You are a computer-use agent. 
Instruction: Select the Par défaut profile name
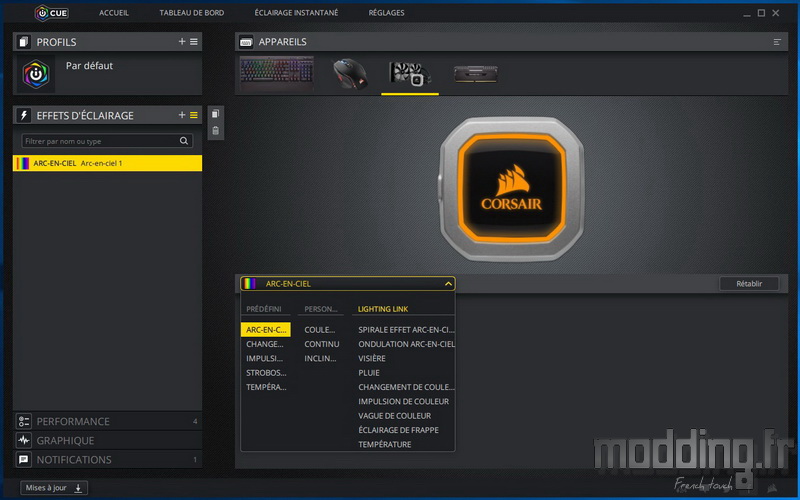(89, 66)
